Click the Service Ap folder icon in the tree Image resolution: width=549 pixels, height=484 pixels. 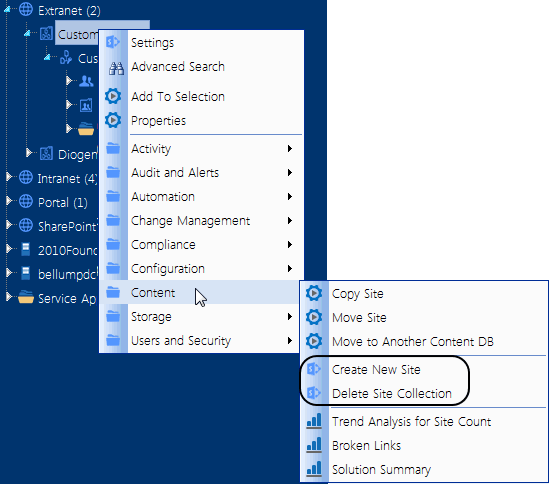tap(26, 298)
